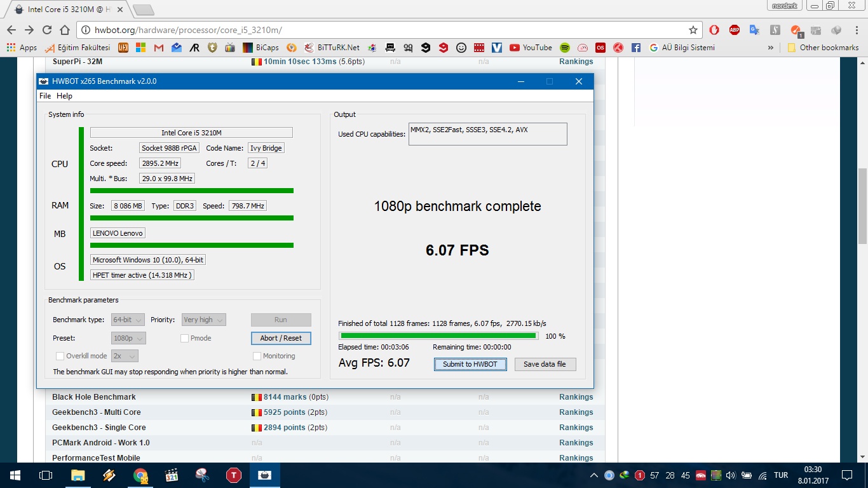Click the Gmail bookmark icon
The image size is (868, 488).
(x=159, y=48)
